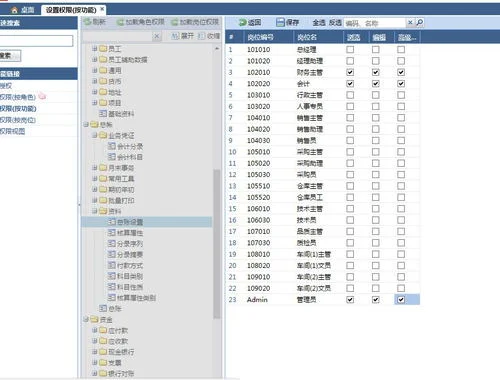This screenshot has width=500, height=380.
Task: Uncheck first checkbox for 财务主管 row
Action: point(350,72)
